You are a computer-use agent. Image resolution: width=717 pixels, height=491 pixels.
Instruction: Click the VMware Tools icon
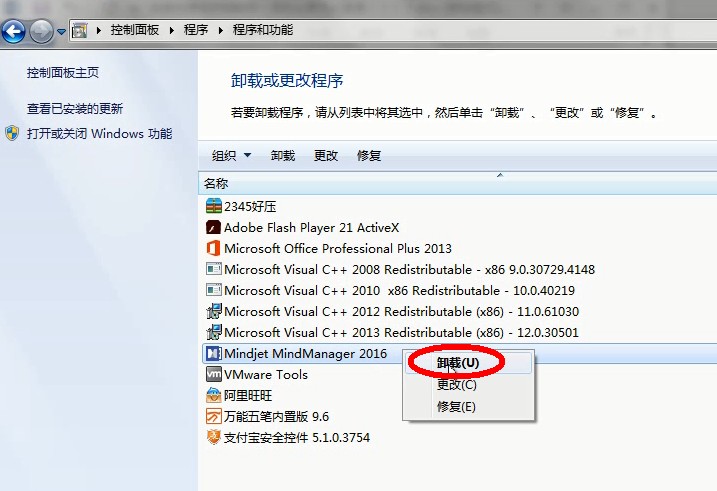click(214, 374)
